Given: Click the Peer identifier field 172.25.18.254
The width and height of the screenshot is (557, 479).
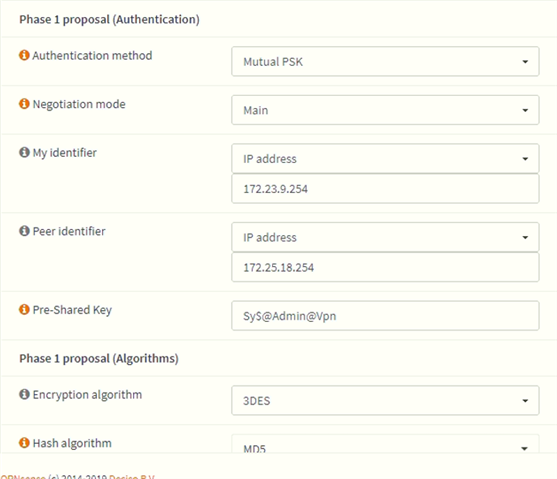Looking at the screenshot, I should click(385, 267).
